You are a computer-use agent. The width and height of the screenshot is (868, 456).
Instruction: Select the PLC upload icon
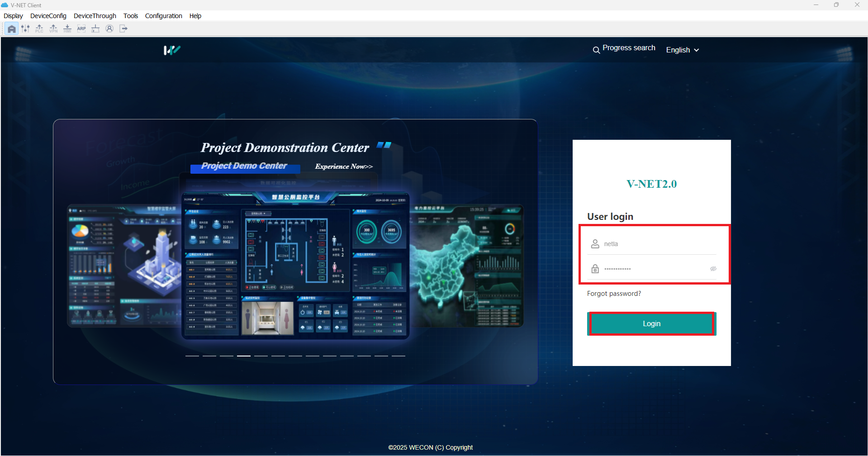39,28
